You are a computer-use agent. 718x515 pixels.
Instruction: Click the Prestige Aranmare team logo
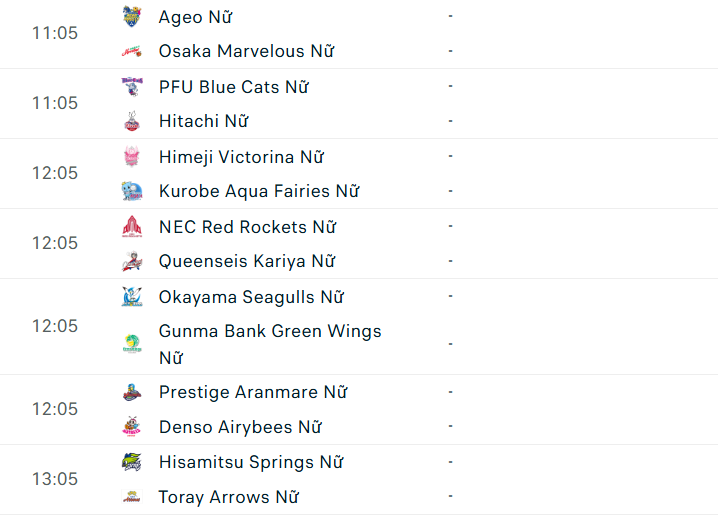(132, 392)
